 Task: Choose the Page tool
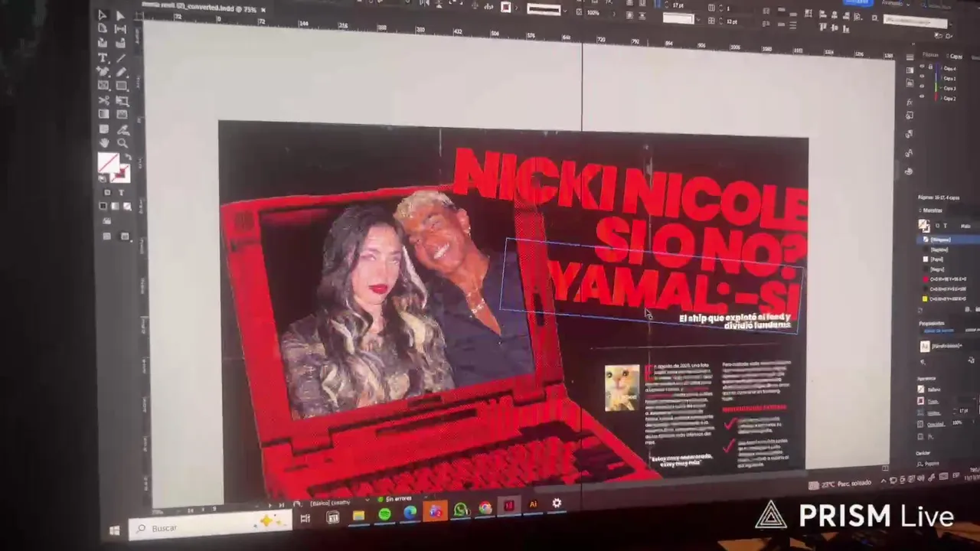tap(103, 29)
